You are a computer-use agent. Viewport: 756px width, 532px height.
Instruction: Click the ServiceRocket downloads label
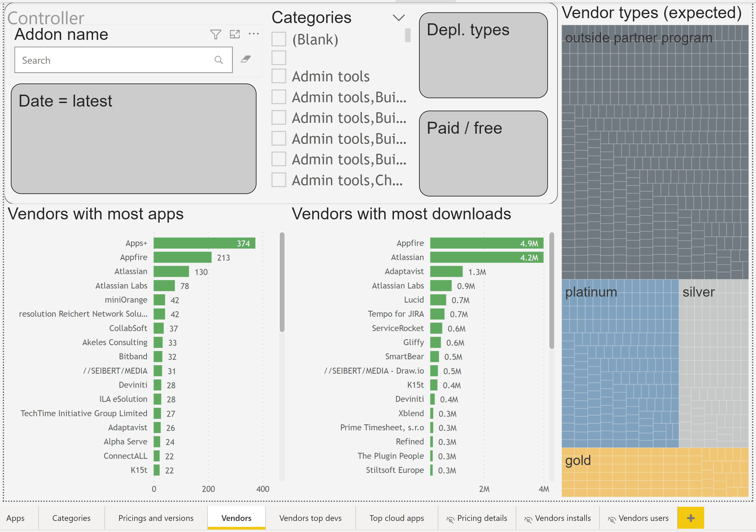tap(398, 328)
